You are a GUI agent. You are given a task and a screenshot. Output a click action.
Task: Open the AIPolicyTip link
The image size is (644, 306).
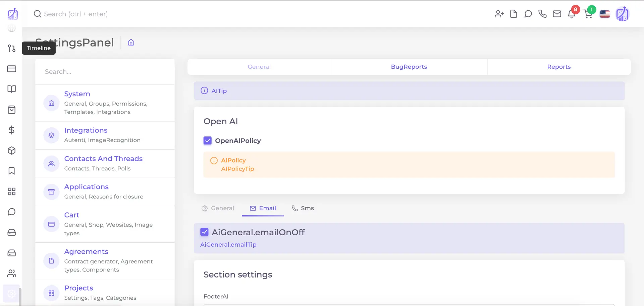pos(237,169)
